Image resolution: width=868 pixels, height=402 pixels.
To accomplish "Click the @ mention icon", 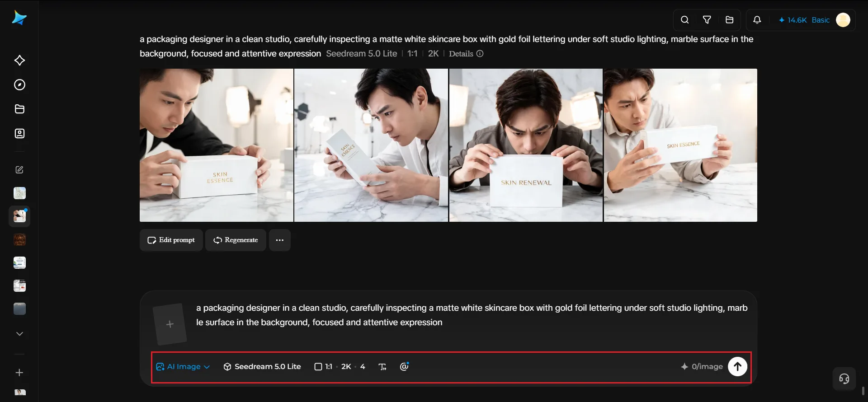I will click(x=404, y=367).
